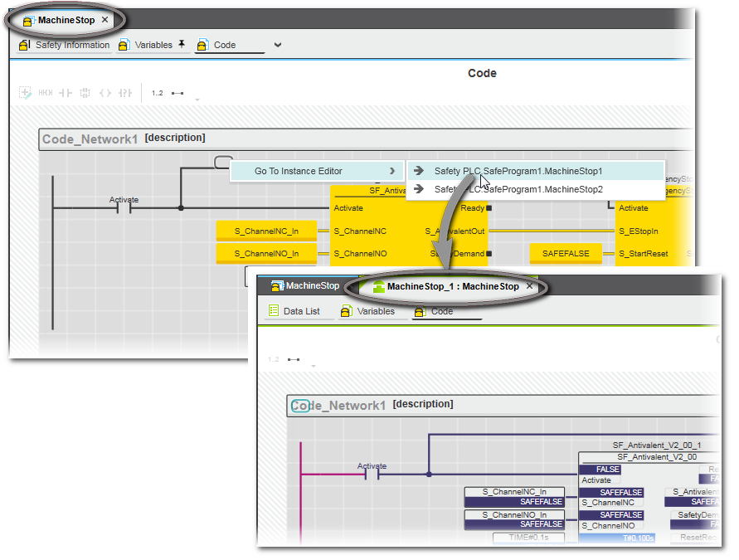This screenshot has height=560, width=739.
Task: Click the 1..2 numbering icon in upper toolbar
Action: (158, 93)
